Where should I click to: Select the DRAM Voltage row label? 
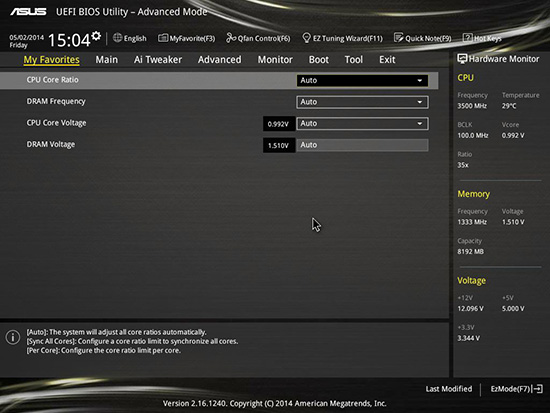click(x=51, y=145)
